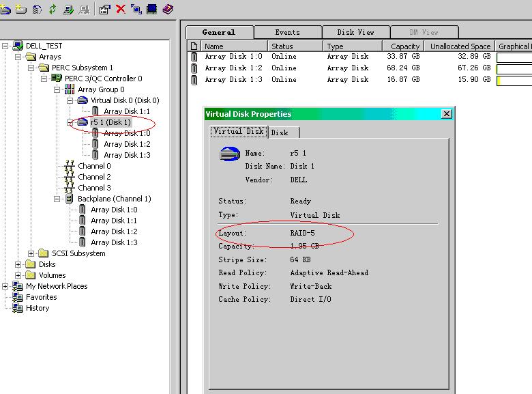Click the red X delete icon
This screenshot has width=532, height=394.
click(x=121, y=9)
